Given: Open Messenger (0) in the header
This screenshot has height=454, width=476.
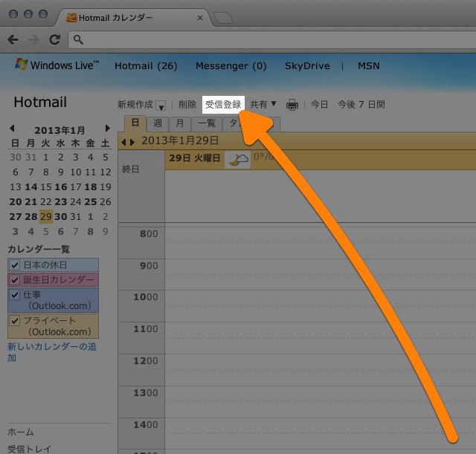Looking at the screenshot, I should click(x=231, y=66).
